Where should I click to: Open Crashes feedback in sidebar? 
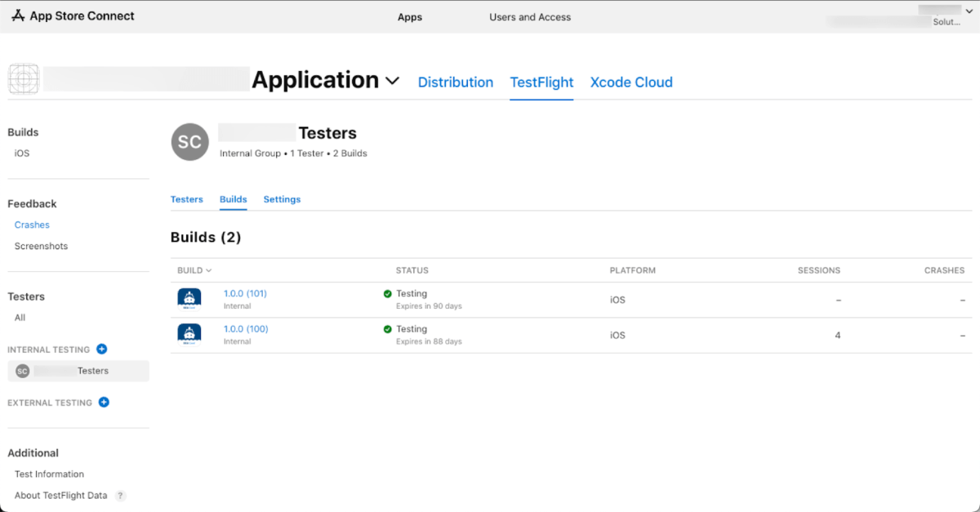[32, 225]
